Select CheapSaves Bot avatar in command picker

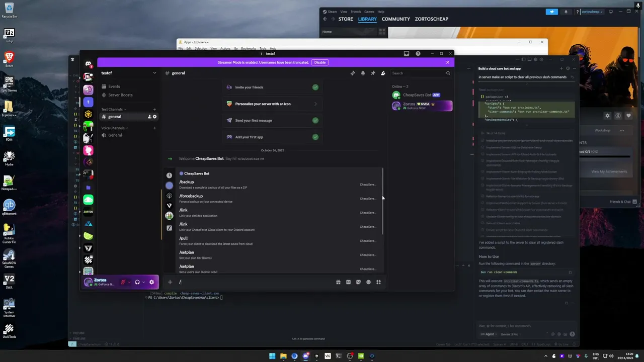[x=169, y=186]
